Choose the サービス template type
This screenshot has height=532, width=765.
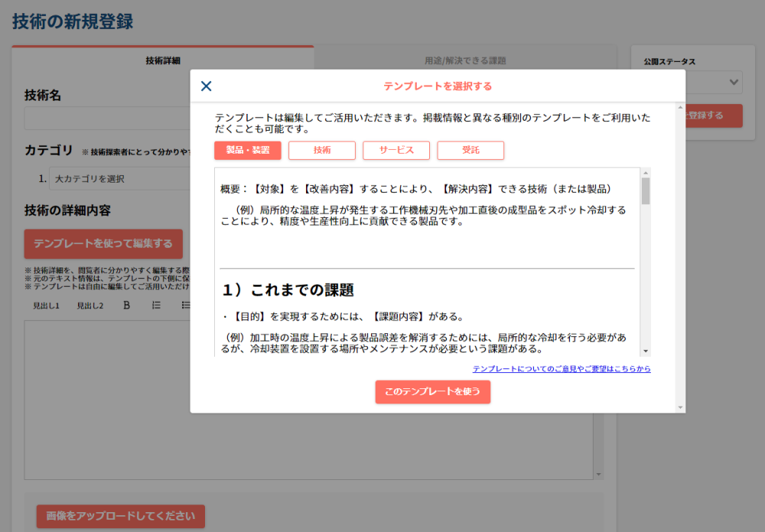396,151
